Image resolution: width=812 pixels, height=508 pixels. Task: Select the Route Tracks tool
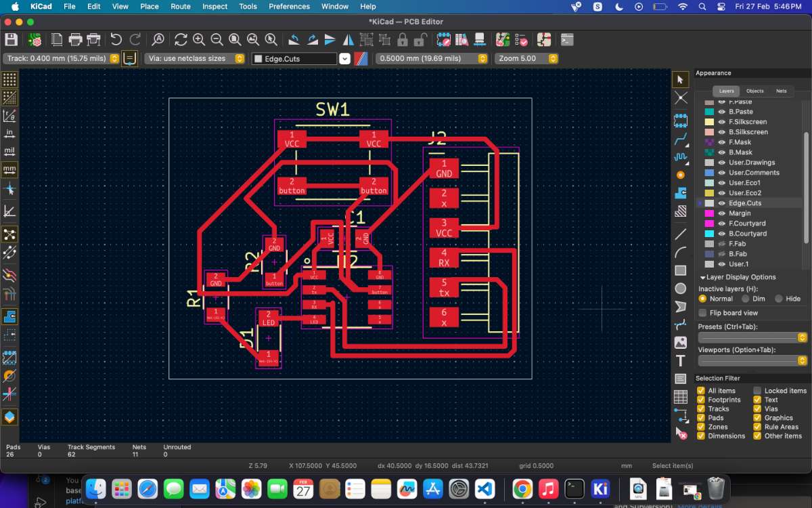pyautogui.click(x=681, y=140)
